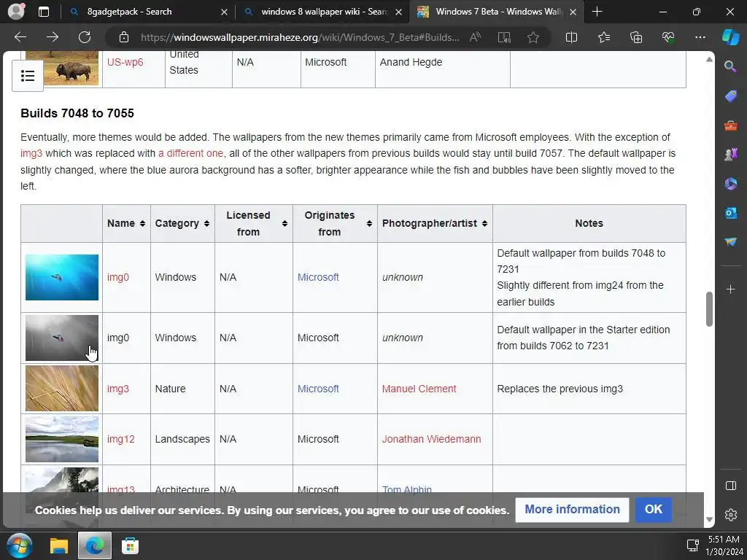Open the taskbar network monitor tray icon
Viewport: 747px width, 560px height.
click(x=692, y=545)
